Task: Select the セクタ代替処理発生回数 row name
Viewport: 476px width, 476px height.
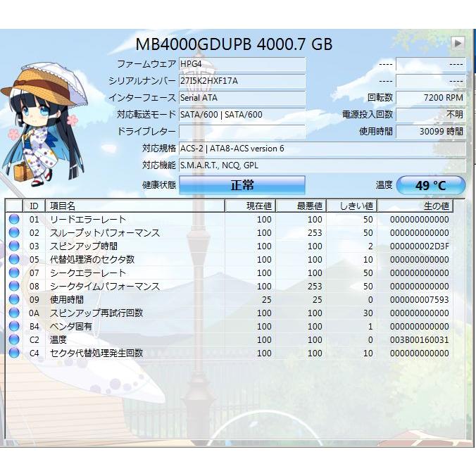Action: tap(96, 353)
